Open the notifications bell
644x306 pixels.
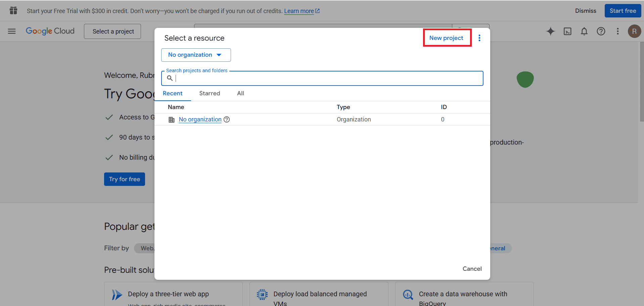click(584, 31)
